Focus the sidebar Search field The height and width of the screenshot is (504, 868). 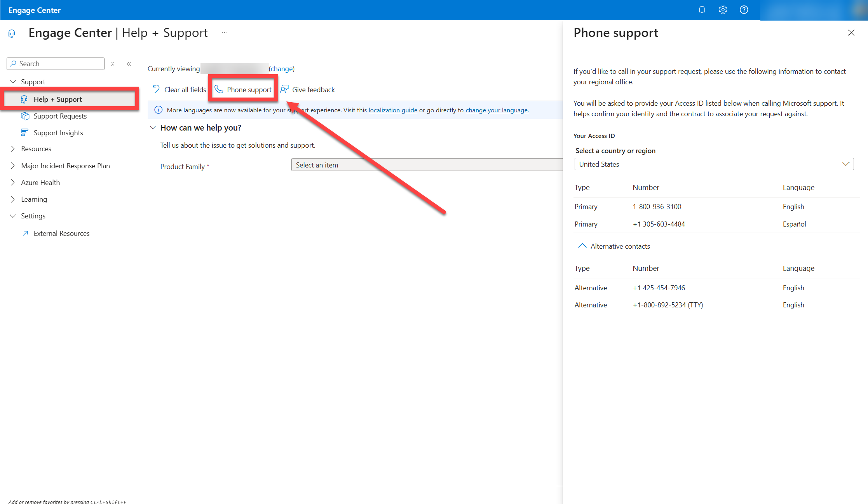point(56,64)
